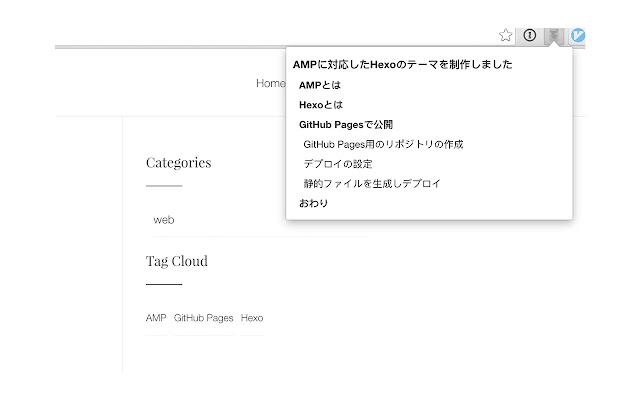
Task: Go to the おわり section
Action: pyautogui.click(x=313, y=203)
